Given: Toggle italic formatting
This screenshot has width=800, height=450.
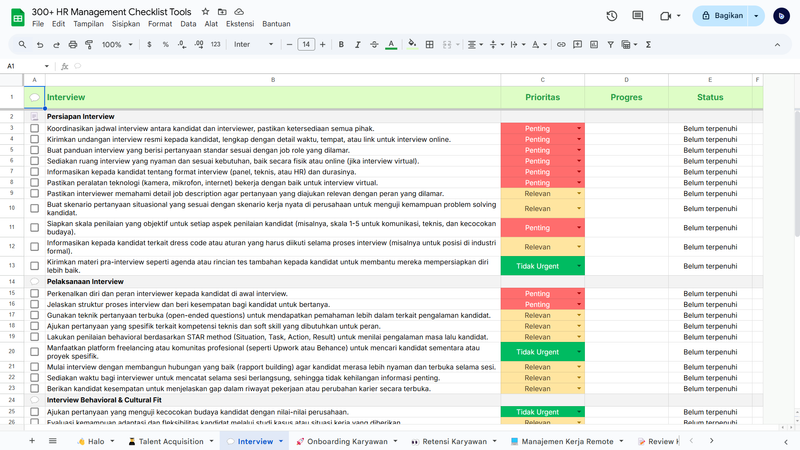Looking at the screenshot, I should tap(358, 45).
